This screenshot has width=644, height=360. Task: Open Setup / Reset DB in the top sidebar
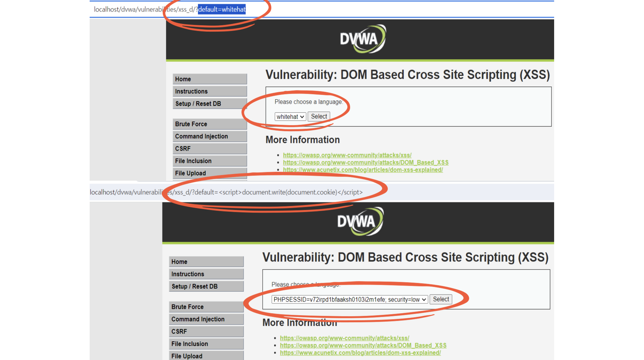coord(210,103)
